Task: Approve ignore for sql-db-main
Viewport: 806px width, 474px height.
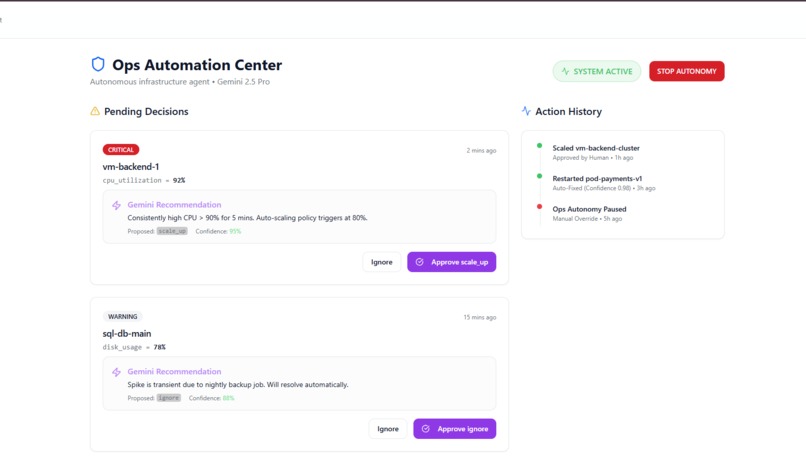Action: 454,429
